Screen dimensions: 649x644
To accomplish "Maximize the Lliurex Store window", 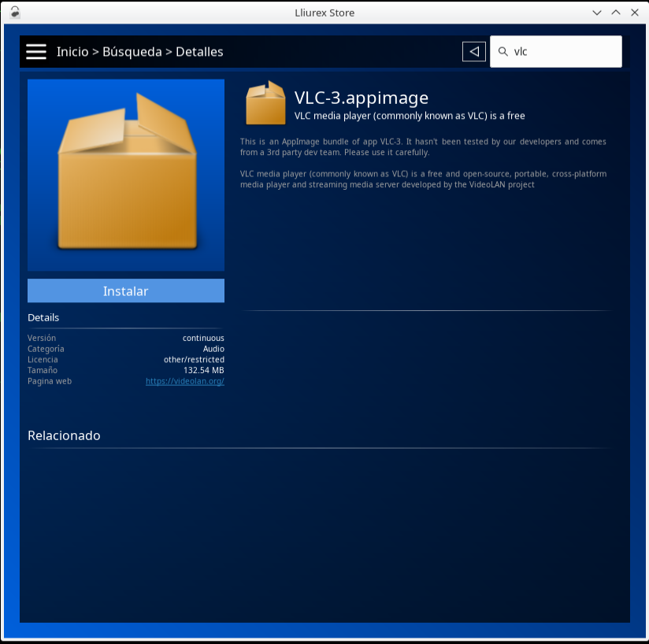I will click(615, 13).
